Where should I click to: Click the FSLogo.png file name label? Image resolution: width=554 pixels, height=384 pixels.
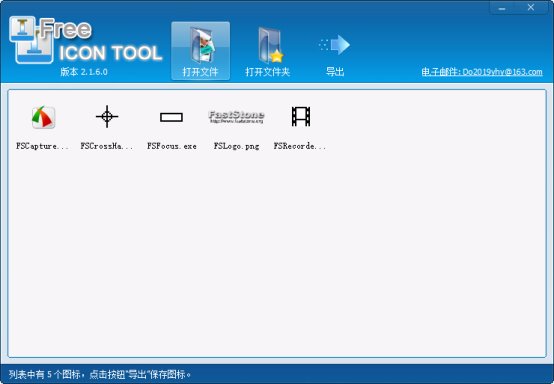[x=236, y=146]
